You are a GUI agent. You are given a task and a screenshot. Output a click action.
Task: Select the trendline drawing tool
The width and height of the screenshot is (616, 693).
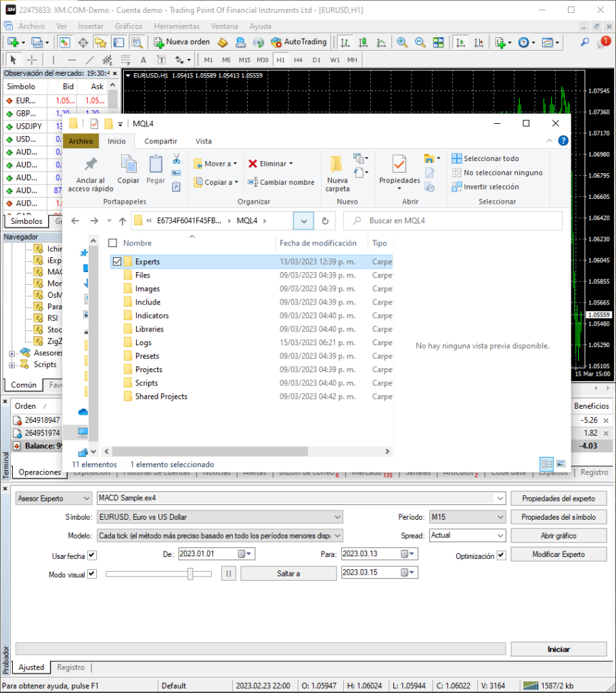tap(90, 60)
